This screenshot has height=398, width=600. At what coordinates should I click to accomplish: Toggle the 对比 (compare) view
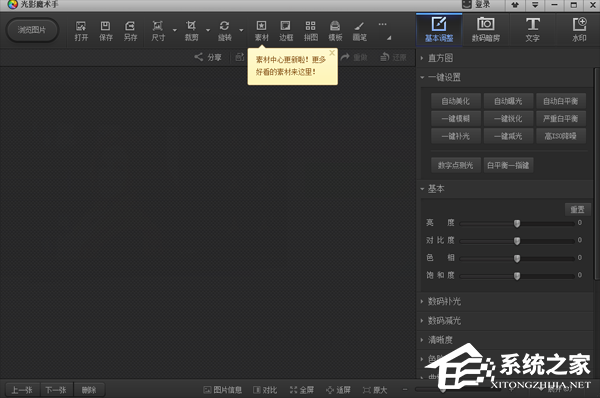tap(265, 390)
